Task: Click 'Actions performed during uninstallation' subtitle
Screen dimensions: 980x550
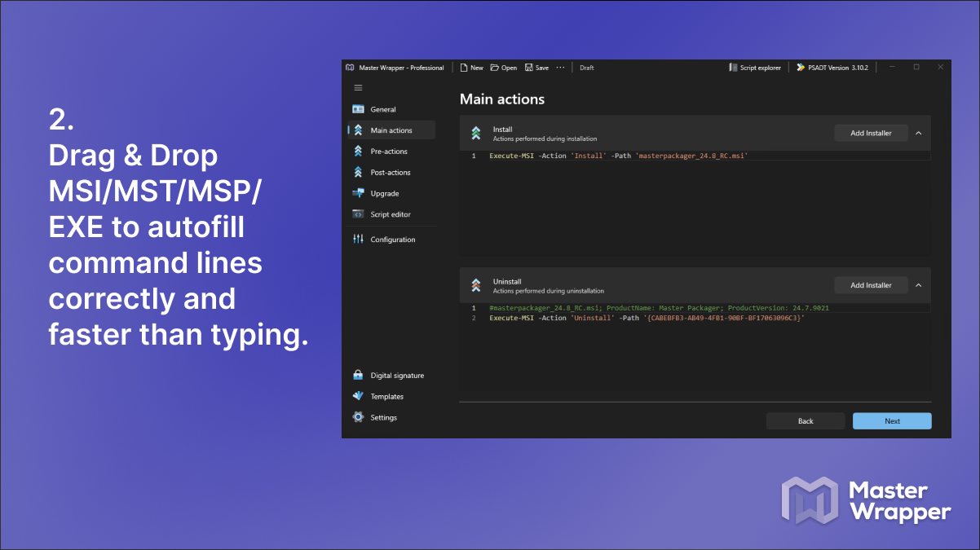Action: coord(549,291)
